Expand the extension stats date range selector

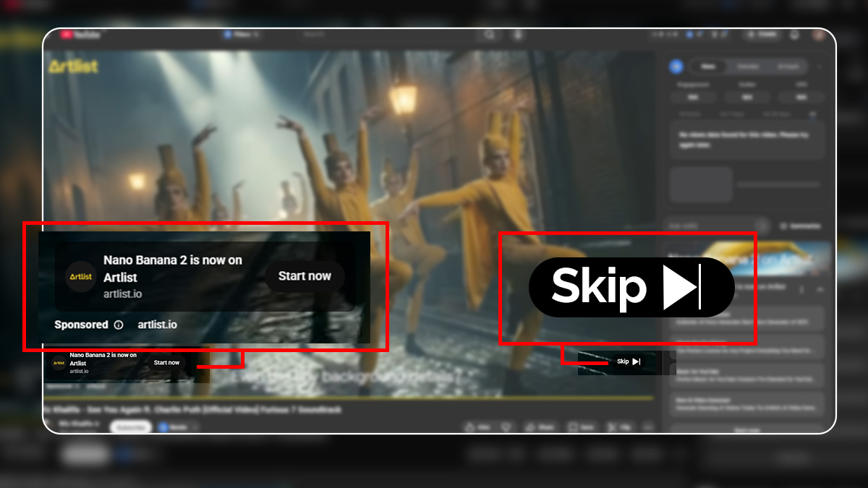coord(813,114)
